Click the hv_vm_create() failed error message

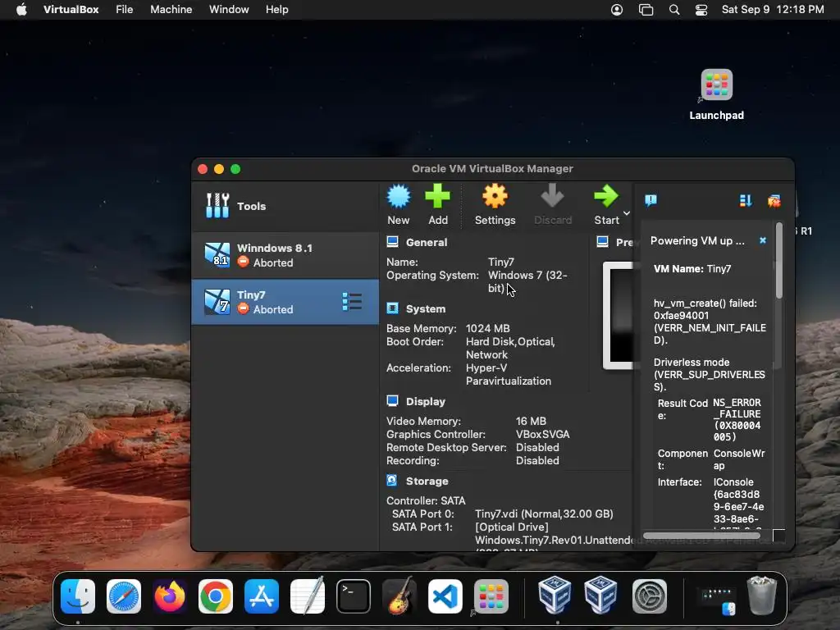point(710,322)
